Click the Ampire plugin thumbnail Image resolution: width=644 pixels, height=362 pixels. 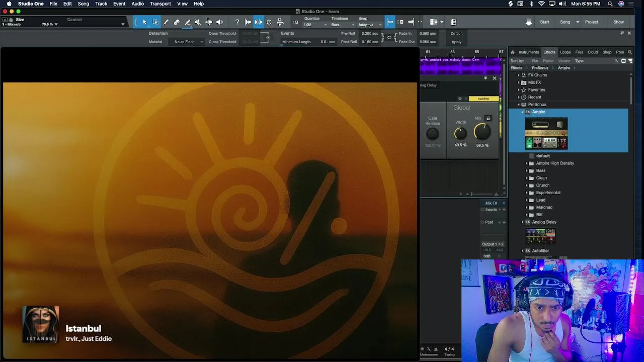pyautogui.click(x=546, y=134)
